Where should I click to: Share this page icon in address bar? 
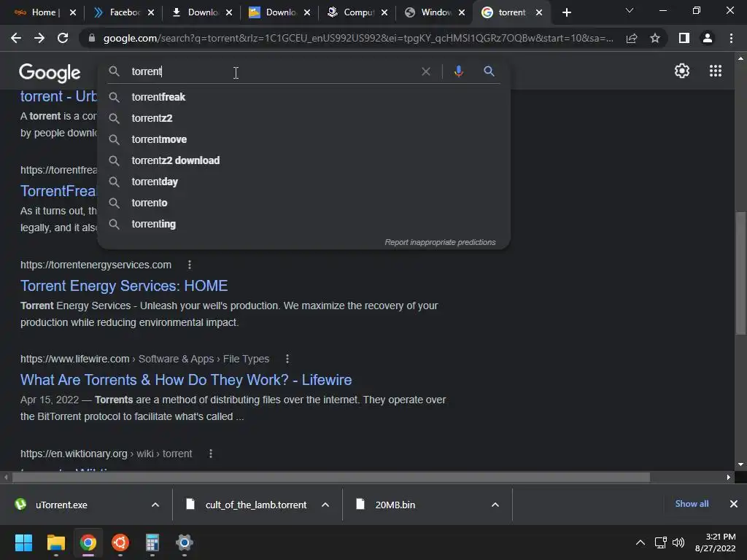(632, 38)
